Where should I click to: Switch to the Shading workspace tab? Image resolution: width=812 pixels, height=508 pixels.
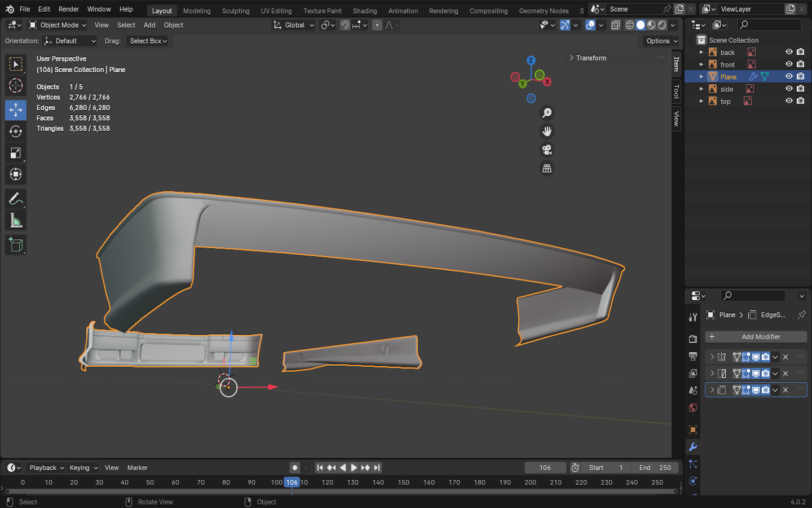point(365,11)
